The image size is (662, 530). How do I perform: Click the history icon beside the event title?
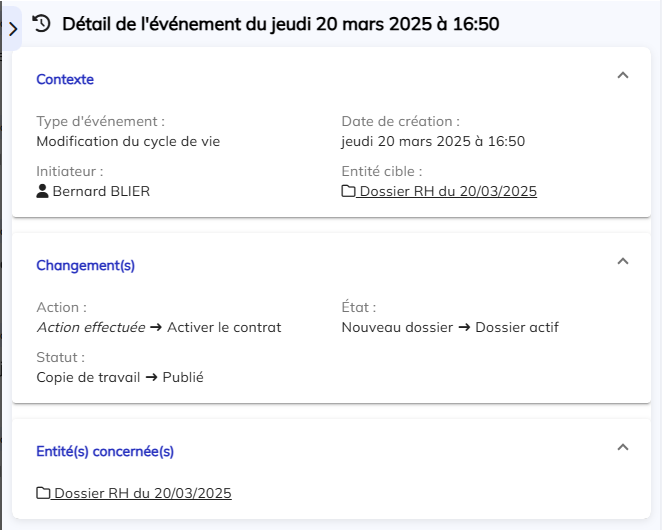click(41, 23)
